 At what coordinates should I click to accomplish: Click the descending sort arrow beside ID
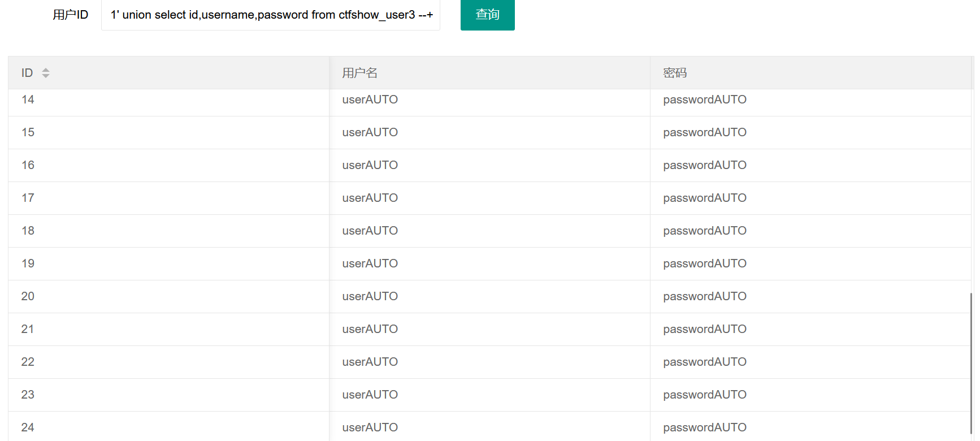[46, 76]
